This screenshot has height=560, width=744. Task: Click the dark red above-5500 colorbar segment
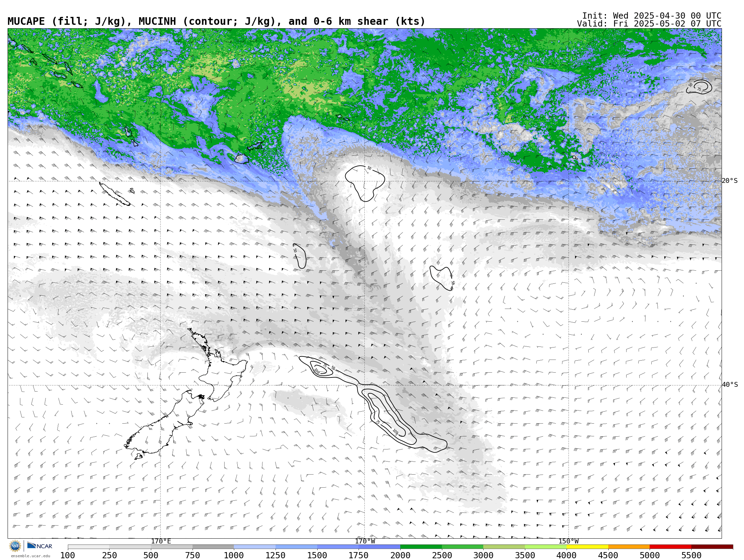[x=712, y=547]
